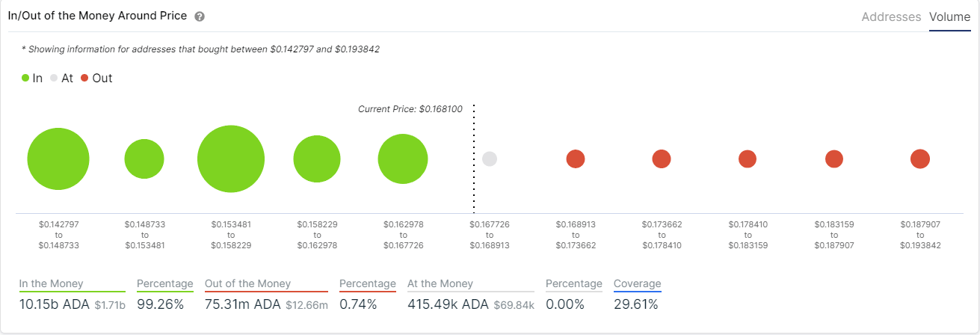Toggle the red Out legend item

pyautogui.click(x=96, y=78)
